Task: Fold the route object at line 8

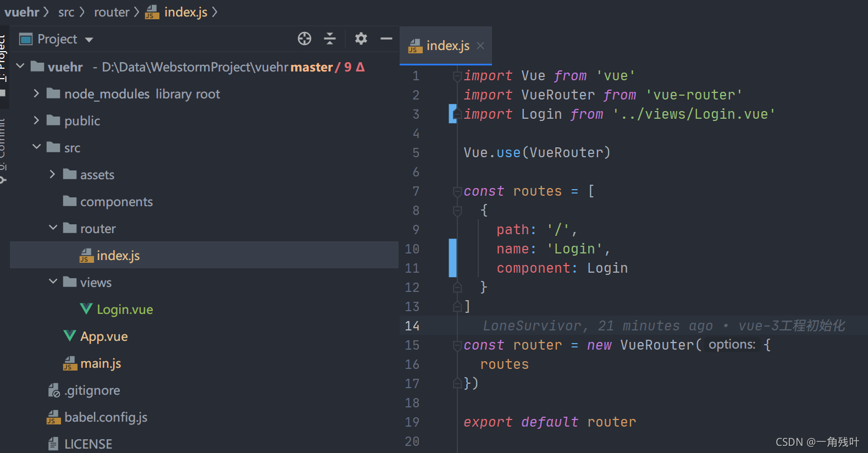Action: tap(457, 211)
